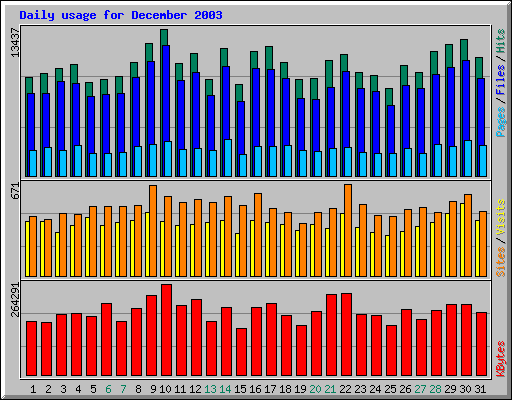Select the light blue Pages bar for day 14
The height and width of the screenshot is (400, 512).
click(x=228, y=158)
